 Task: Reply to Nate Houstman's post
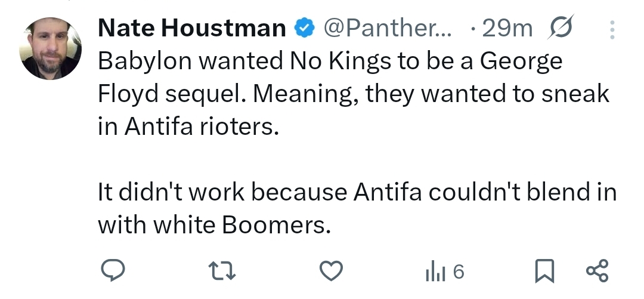tap(111, 272)
